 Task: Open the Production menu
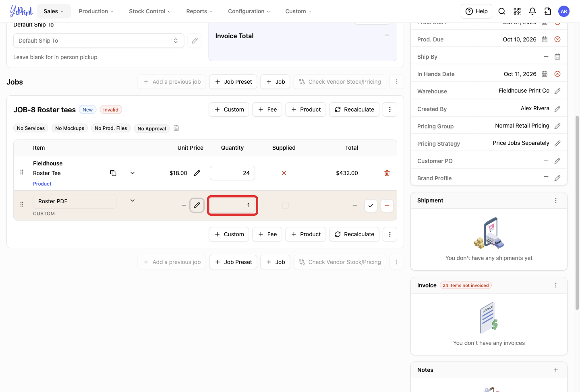click(96, 11)
